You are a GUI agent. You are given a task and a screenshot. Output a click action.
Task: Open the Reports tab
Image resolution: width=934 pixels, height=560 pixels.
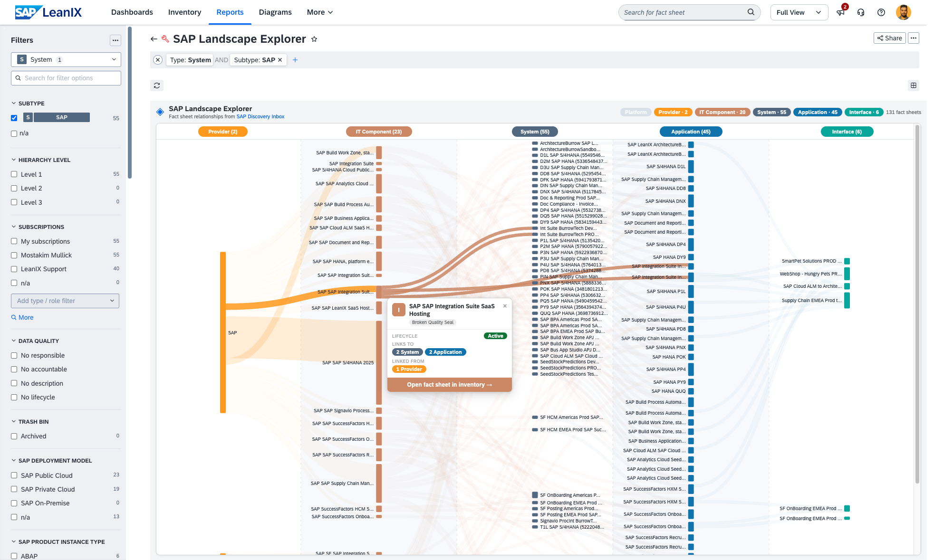[x=230, y=12]
